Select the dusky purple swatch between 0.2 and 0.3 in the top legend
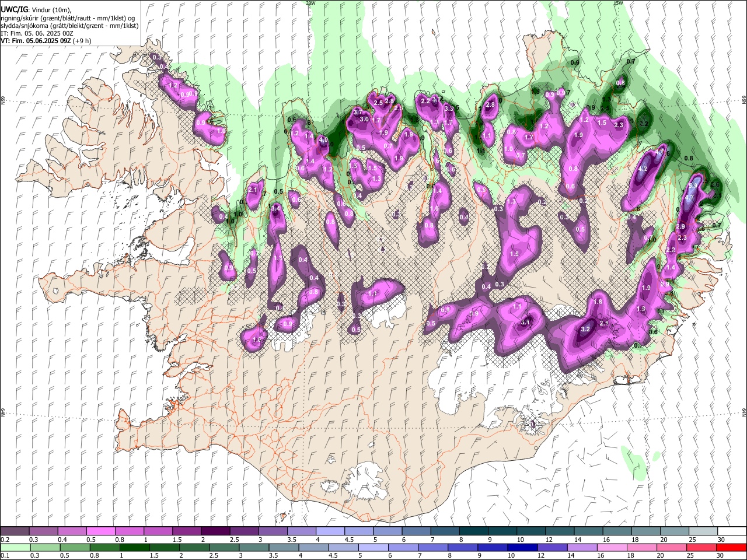Viewport: 747px width, 560px height. [x=15, y=531]
